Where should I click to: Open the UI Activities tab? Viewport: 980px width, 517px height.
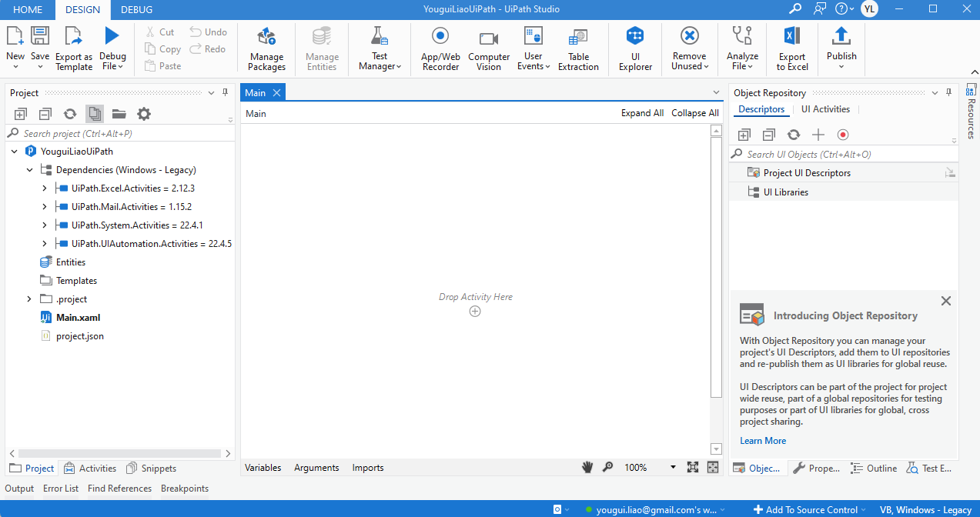tap(824, 108)
